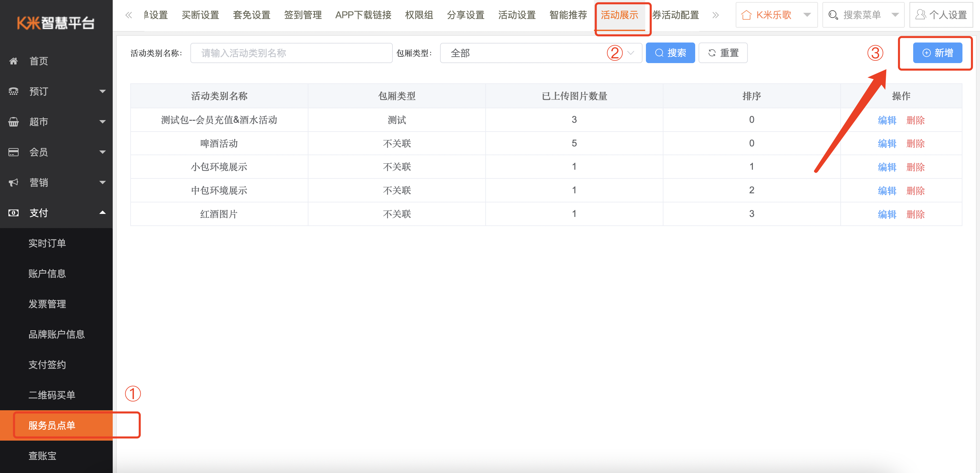The height and width of the screenshot is (473, 980).
Task: Click the 支付 money icon
Action: 14,213
